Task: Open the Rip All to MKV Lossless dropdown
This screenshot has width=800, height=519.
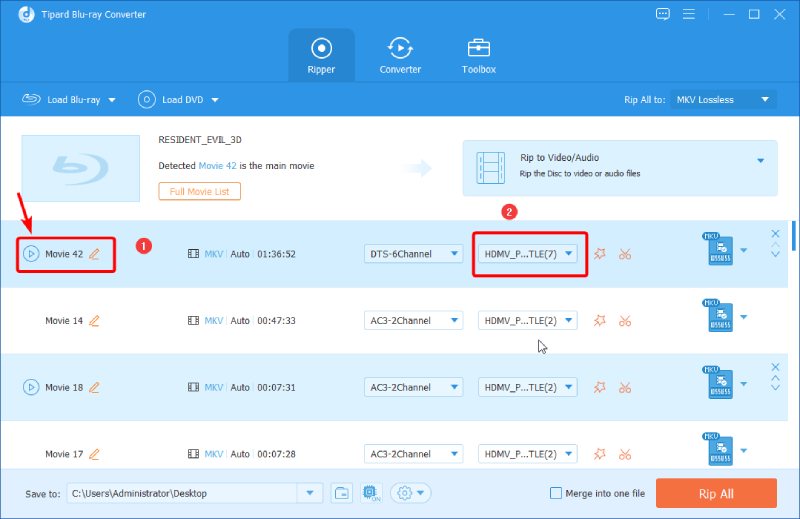Action: [723, 100]
